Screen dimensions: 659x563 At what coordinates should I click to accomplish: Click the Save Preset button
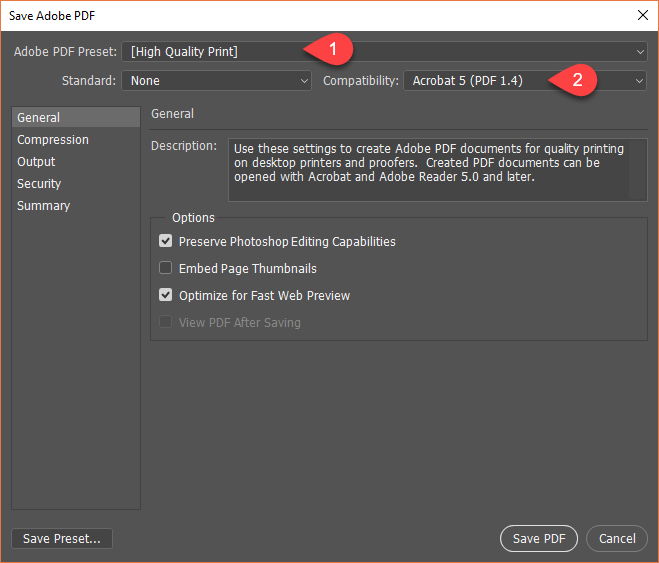click(62, 539)
